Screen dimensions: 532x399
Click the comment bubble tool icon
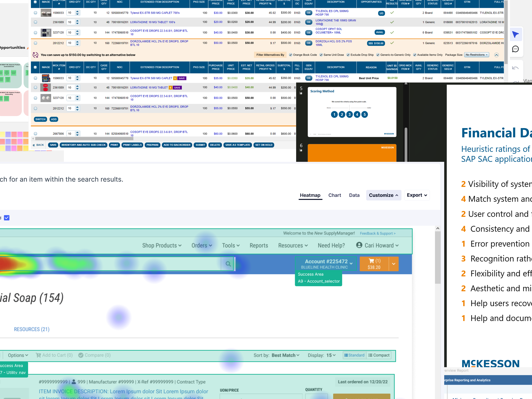515,49
